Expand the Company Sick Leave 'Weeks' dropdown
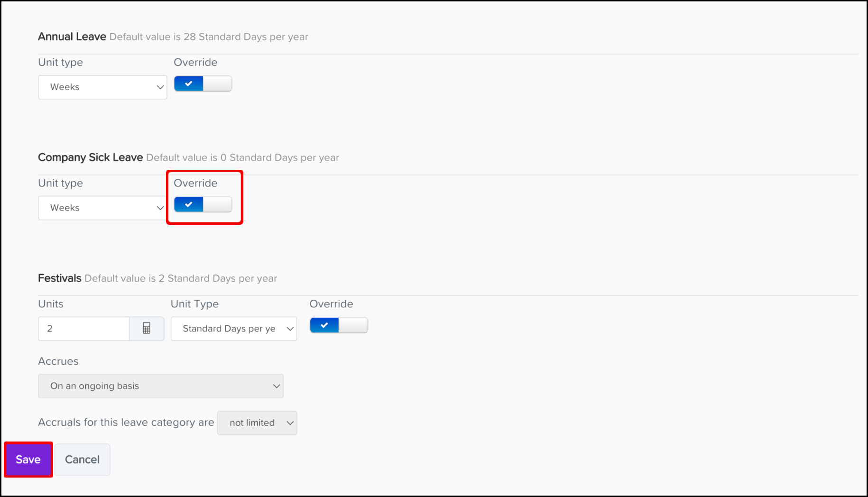Viewport: 868px width, 497px height. pyautogui.click(x=102, y=208)
